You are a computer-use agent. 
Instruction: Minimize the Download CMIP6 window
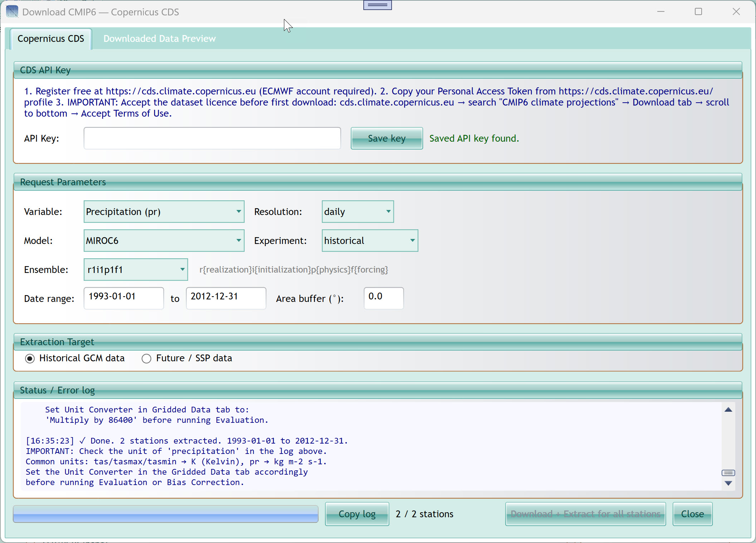point(661,12)
